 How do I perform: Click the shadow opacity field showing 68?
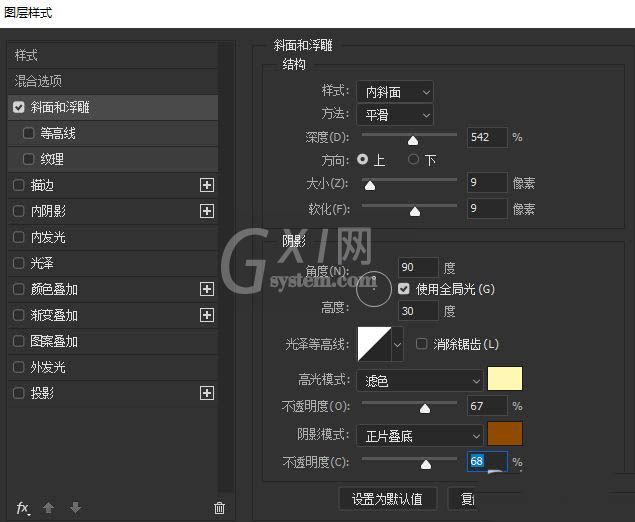point(487,461)
